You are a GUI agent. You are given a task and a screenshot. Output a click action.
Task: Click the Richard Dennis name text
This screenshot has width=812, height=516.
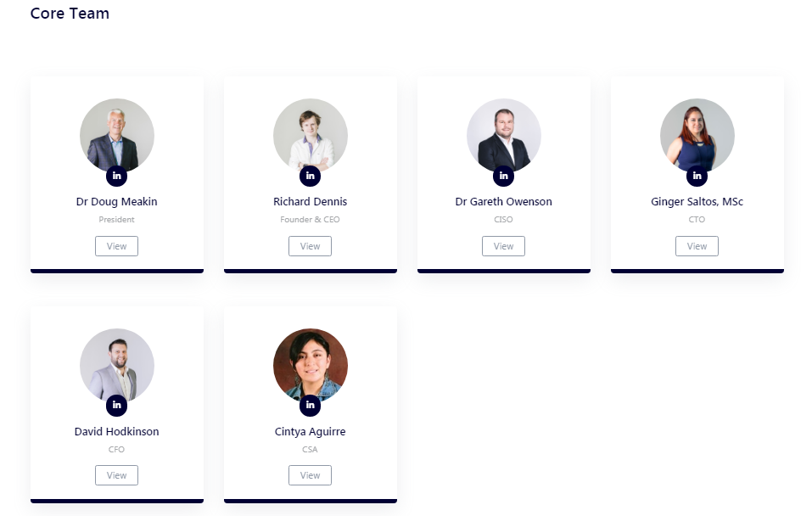(x=311, y=201)
